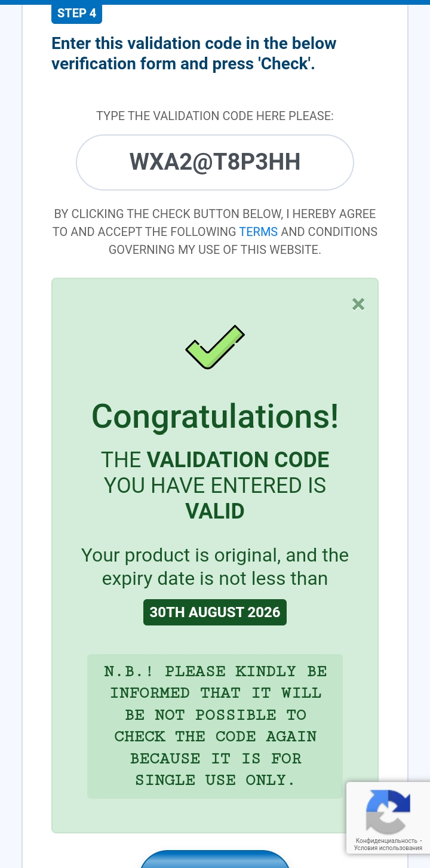Click the reCAPTCHA logo icon

tap(388, 811)
